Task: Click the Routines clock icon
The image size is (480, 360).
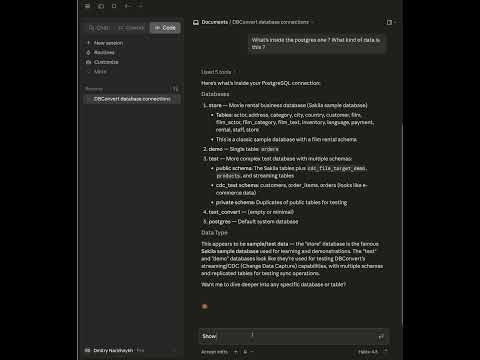Action: point(88,53)
